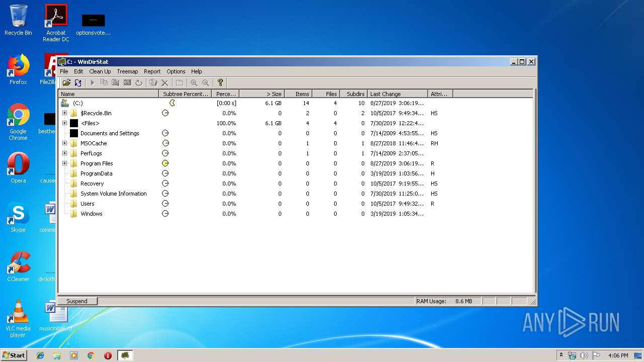
Task: Select the Opera desktop shortcut
Action: coord(18,168)
